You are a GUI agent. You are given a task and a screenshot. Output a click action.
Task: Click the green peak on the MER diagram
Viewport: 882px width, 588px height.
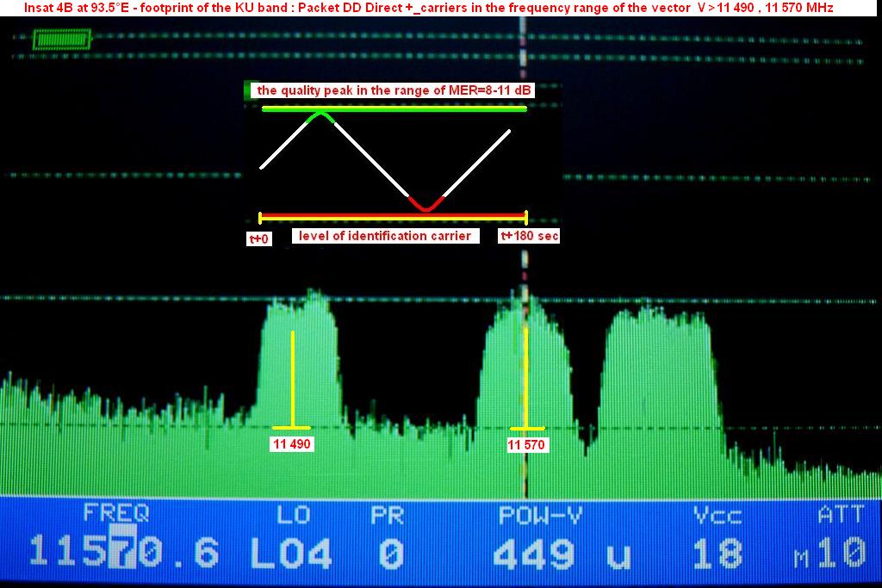(x=321, y=115)
